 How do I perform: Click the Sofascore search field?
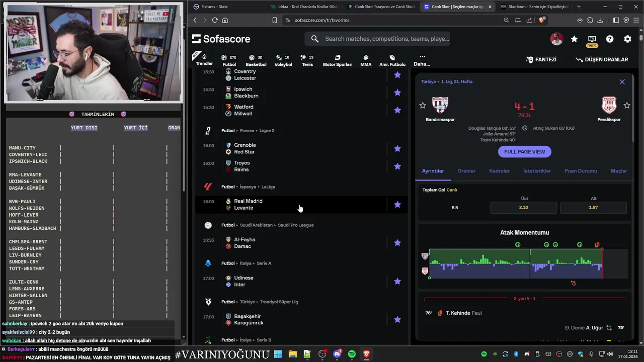pos(377,39)
